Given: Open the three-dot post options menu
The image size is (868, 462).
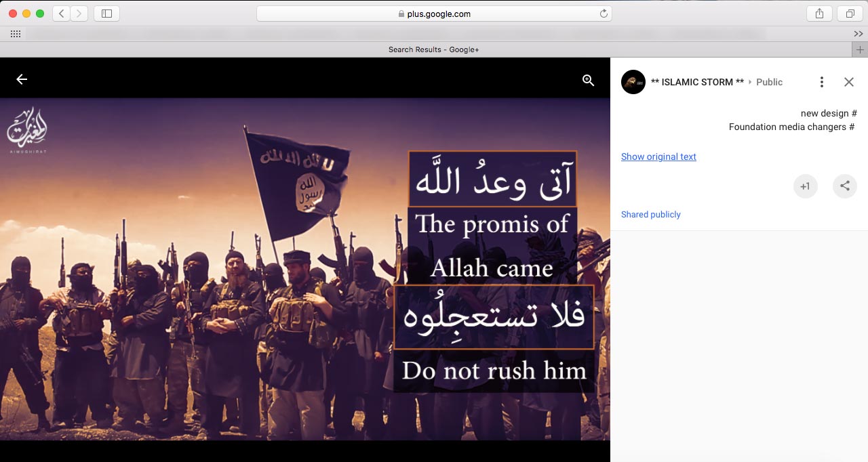Looking at the screenshot, I should (x=821, y=82).
